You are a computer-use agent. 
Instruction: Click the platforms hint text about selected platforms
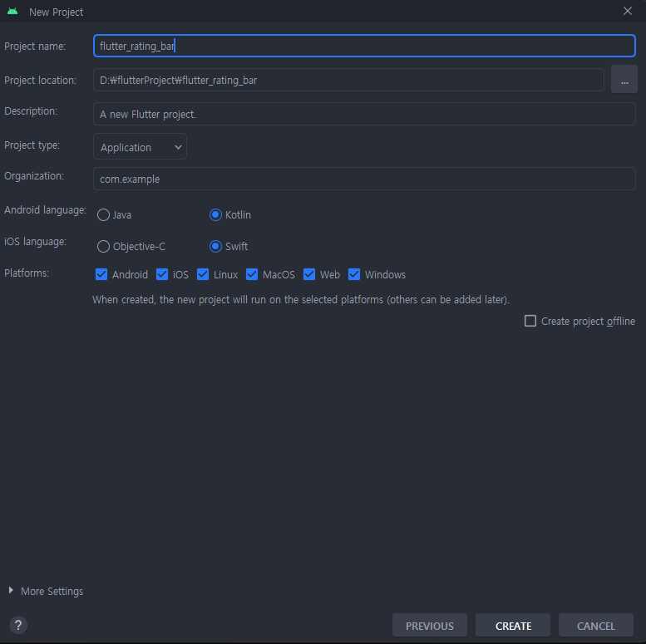[301, 300]
